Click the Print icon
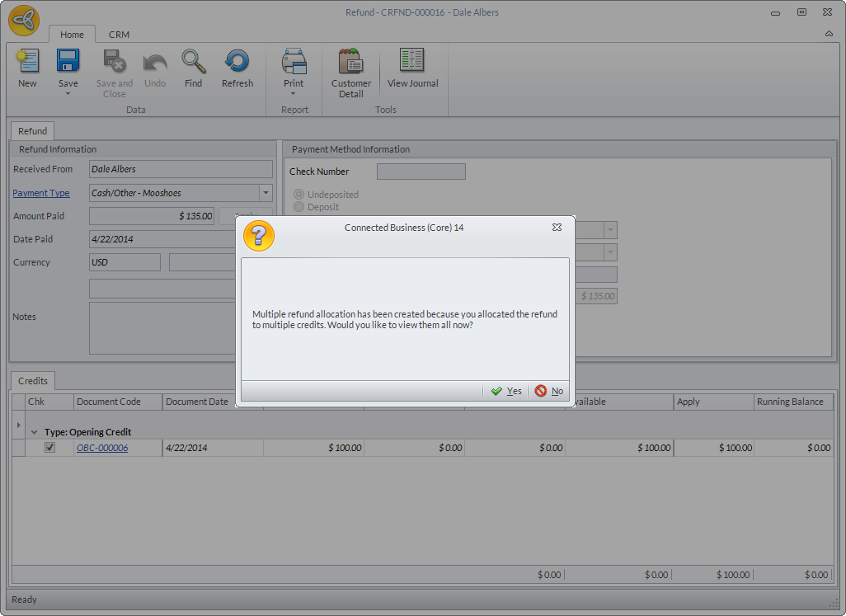 [294, 63]
